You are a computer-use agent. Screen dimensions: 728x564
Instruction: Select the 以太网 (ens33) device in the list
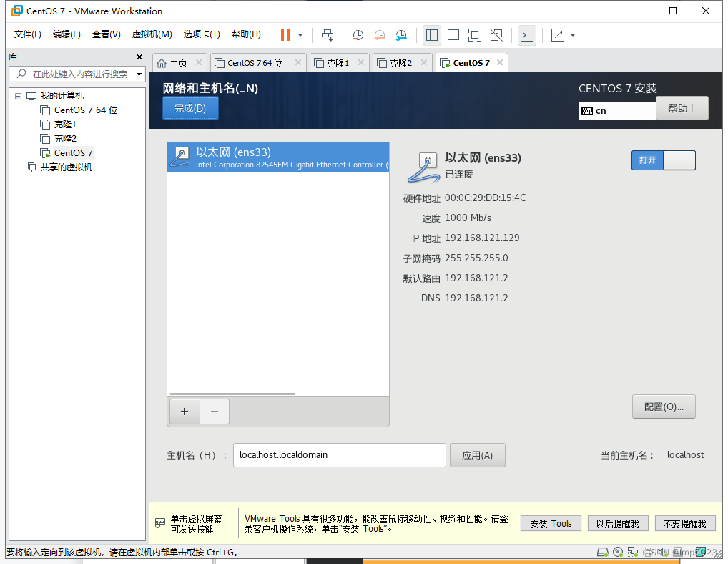[277, 157]
